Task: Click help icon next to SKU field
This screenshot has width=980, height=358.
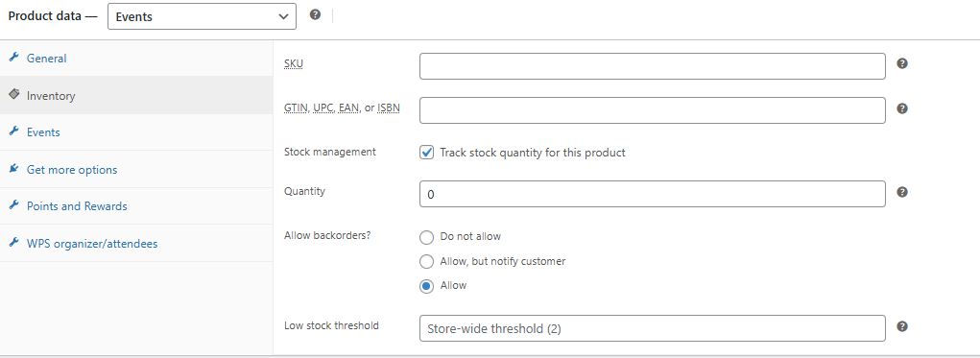Action: coord(902,63)
